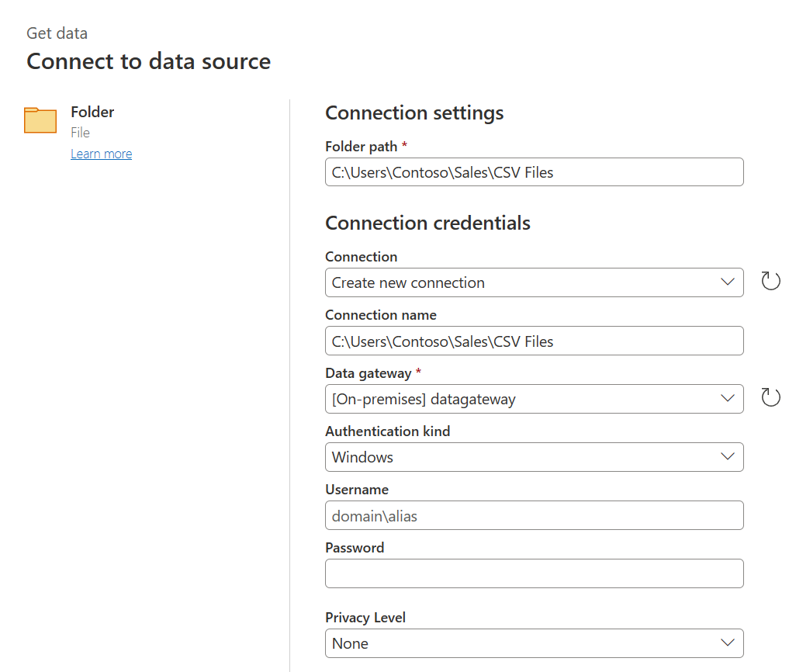789x672 pixels.
Task: Open the Learn more link
Action: pyautogui.click(x=102, y=154)
